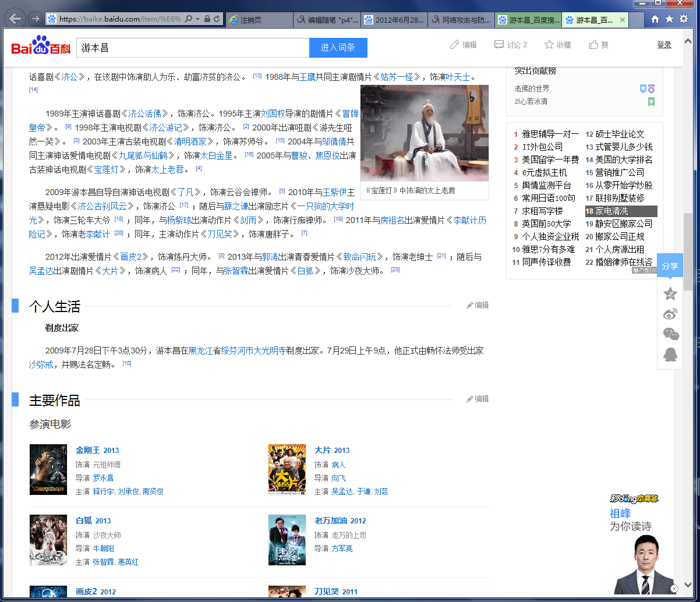The width and height of the screenshot is (700, 602).
Task: Open the 刀见笑 title link
Action: tap(327, 592)
